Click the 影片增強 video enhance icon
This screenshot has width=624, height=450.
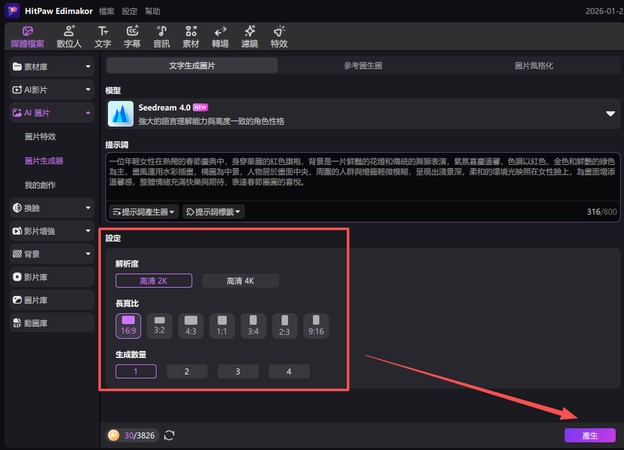click(x=17, y=231)
